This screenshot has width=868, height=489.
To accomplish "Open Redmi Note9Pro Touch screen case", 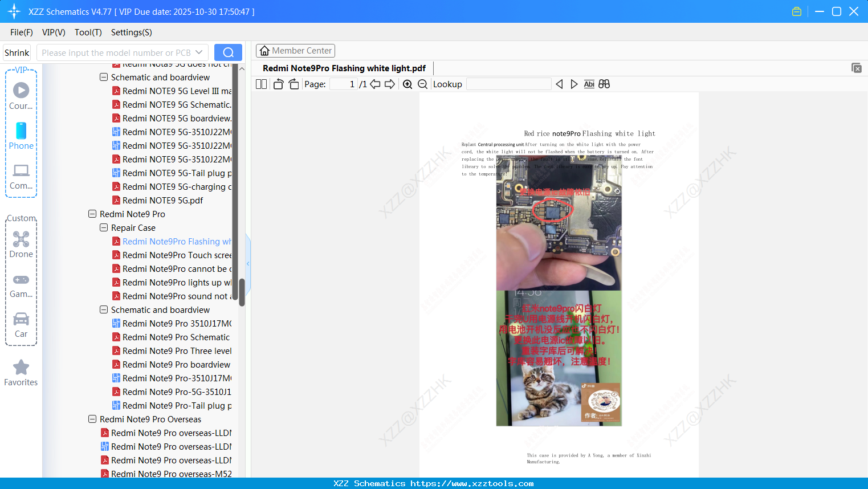I will tap(172, 255).
